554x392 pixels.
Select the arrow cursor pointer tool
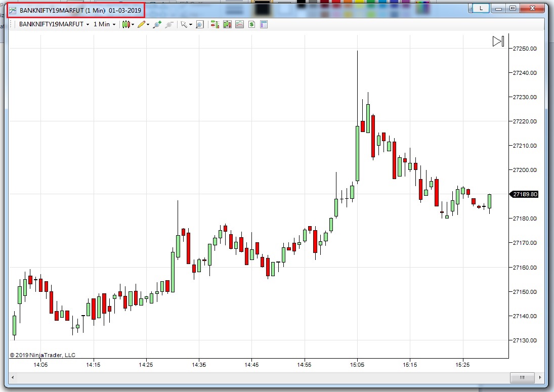pos(184,24)
